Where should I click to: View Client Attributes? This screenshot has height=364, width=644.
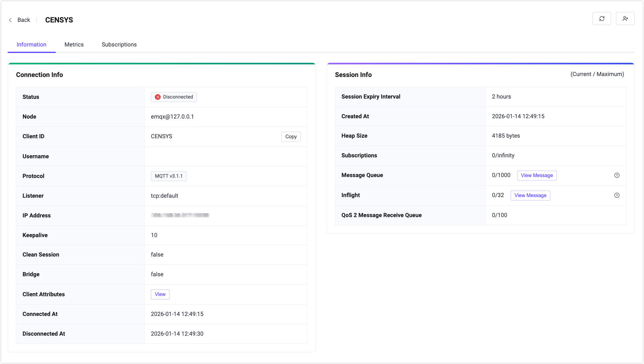click(160, 294)
